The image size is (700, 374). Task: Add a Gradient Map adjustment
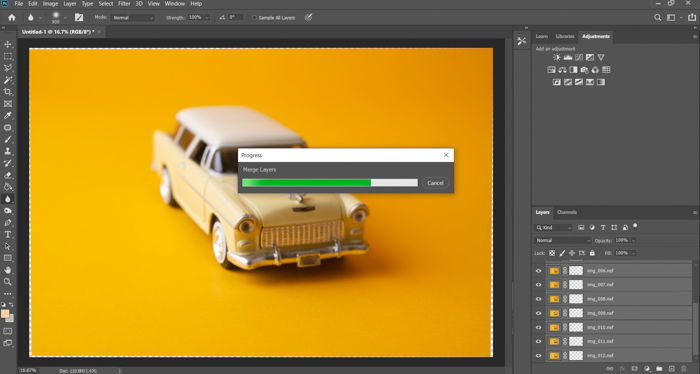click(601, 82)
